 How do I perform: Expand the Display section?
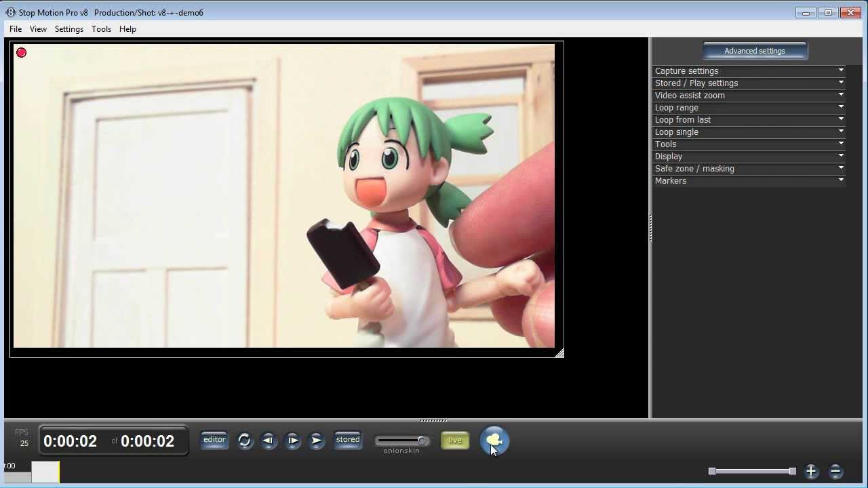pyautogui.click(x=749, y=156)
